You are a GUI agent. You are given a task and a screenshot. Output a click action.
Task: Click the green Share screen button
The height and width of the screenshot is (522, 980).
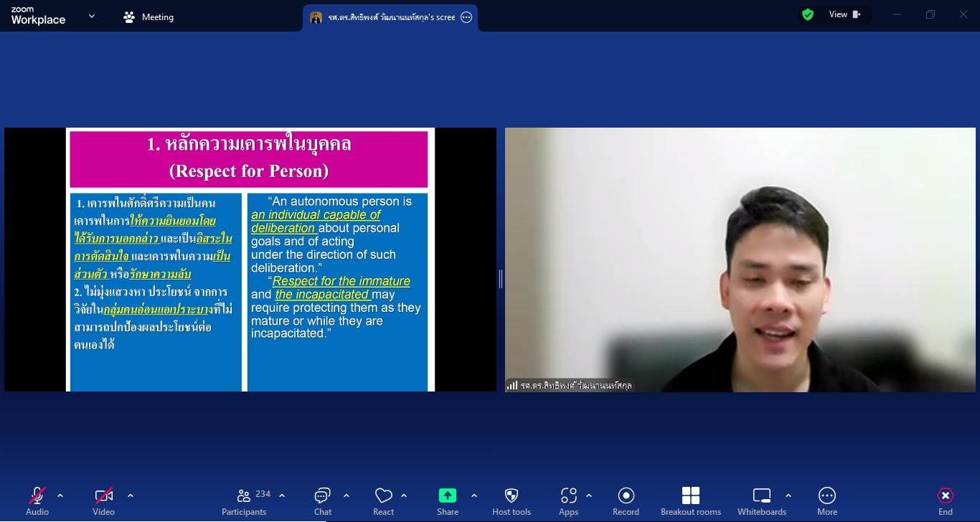[x=448, y=501]
